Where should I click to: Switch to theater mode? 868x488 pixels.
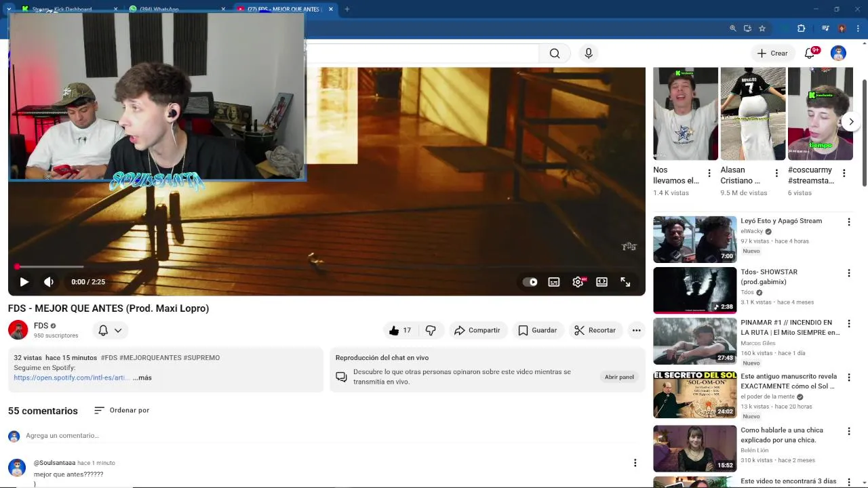[x=601, y=282]
